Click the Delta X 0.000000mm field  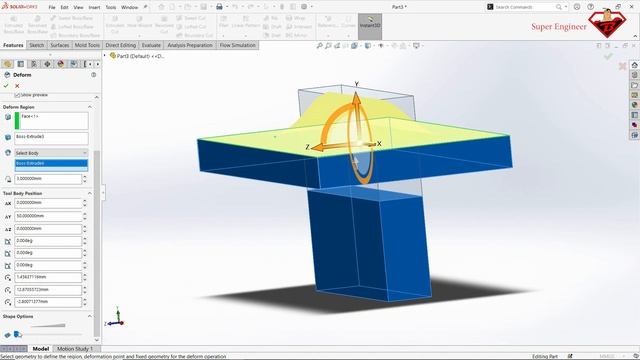coord(48,203)
